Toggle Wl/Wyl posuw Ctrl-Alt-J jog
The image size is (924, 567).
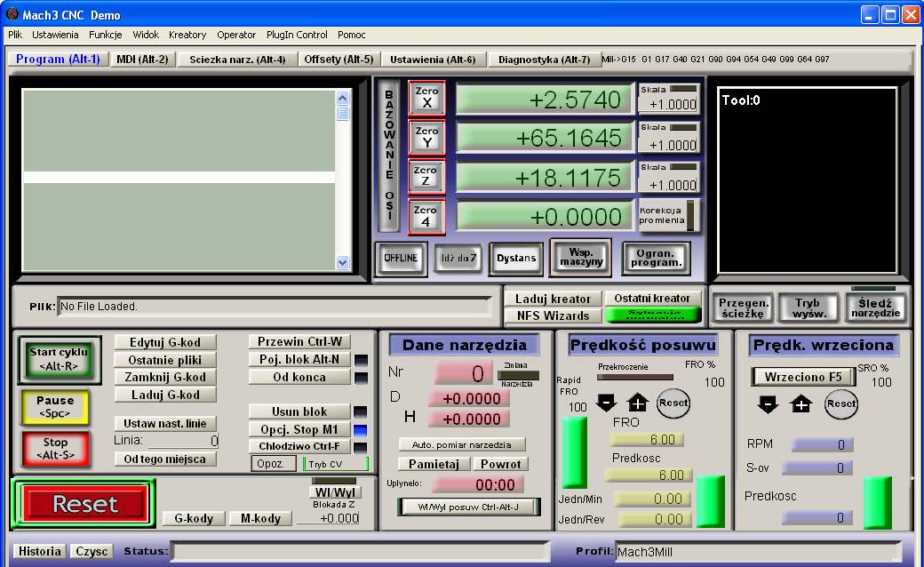(x=468, y=507)
